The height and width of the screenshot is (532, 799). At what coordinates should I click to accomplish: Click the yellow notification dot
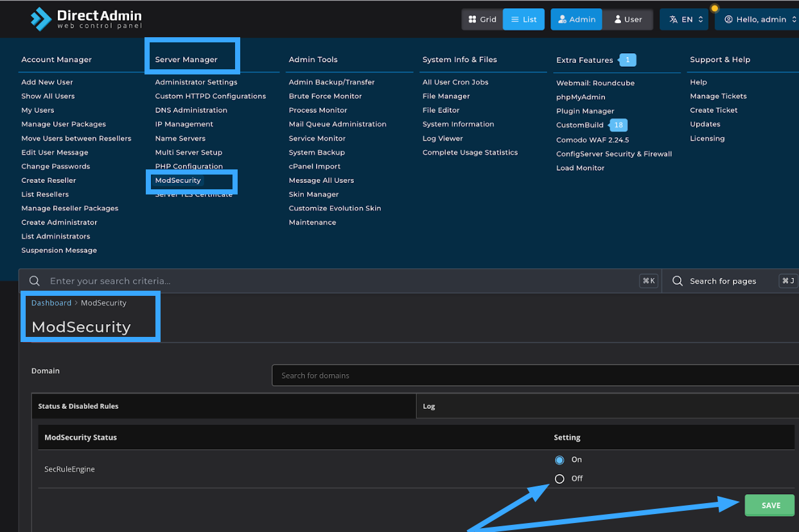point(714,8)
